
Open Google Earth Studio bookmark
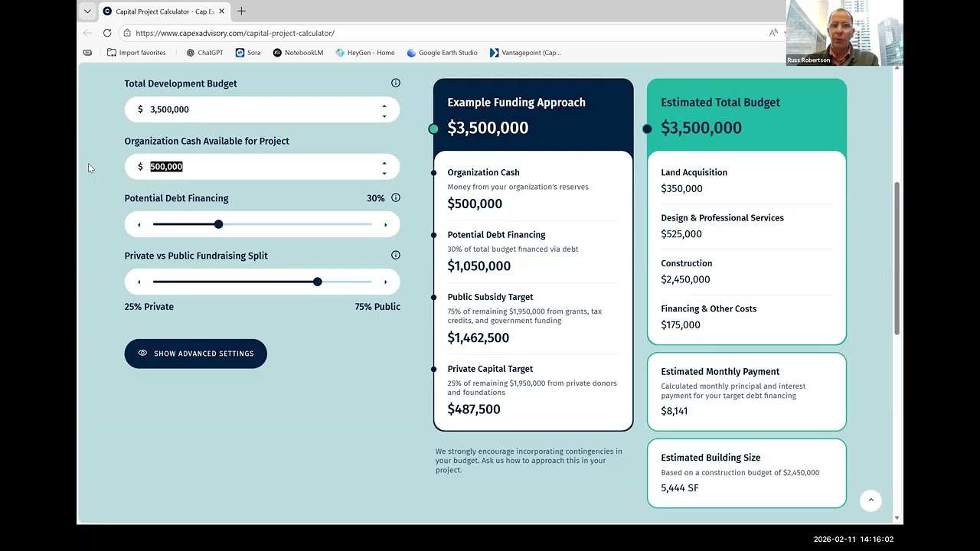tap(442, 53)
